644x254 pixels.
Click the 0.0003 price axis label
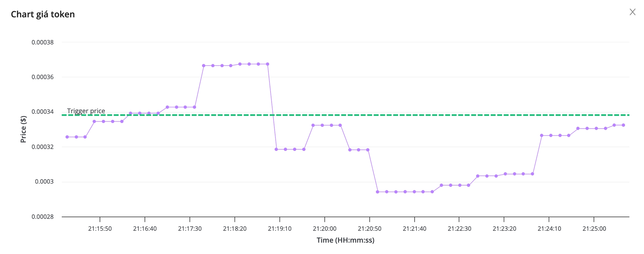pyautogui.click(x=44, y=182)
